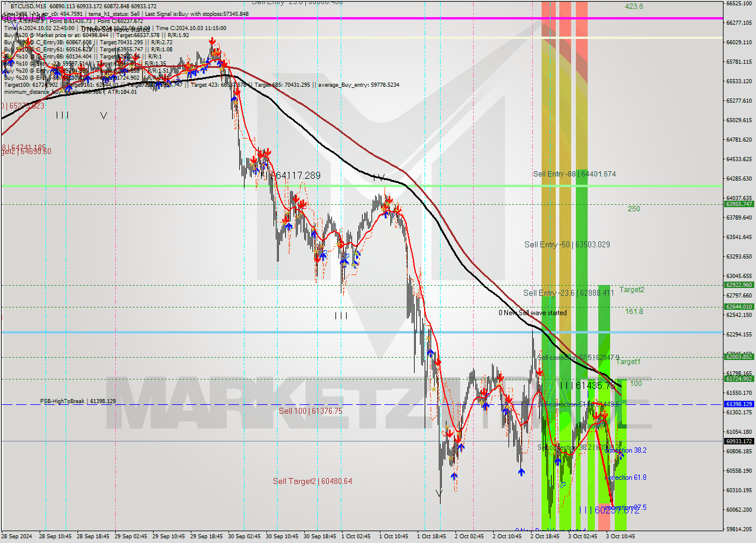Viewport: 756px width, 543px height.
Task: Click the 'correction 61.8' blue label
Action: point(625,477)
